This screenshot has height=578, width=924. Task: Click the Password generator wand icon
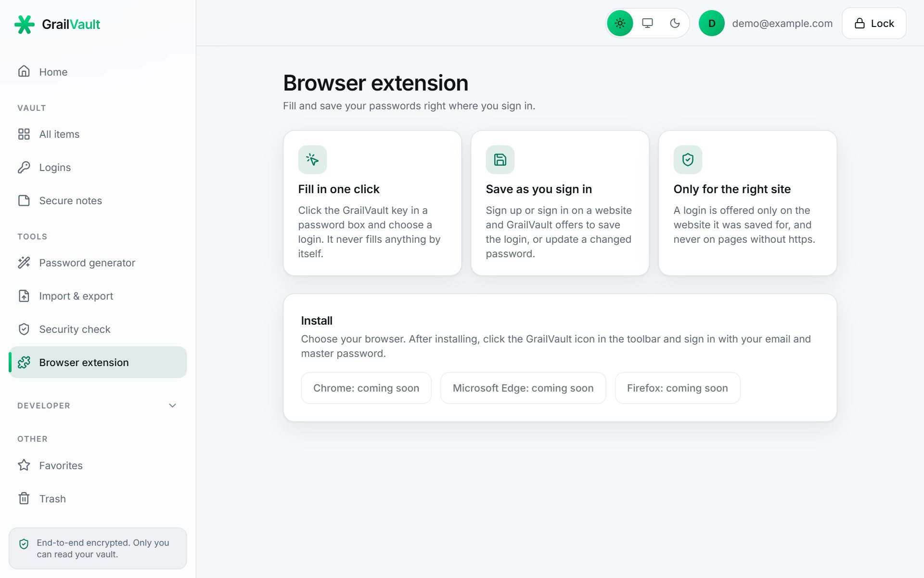coord(24,263)
